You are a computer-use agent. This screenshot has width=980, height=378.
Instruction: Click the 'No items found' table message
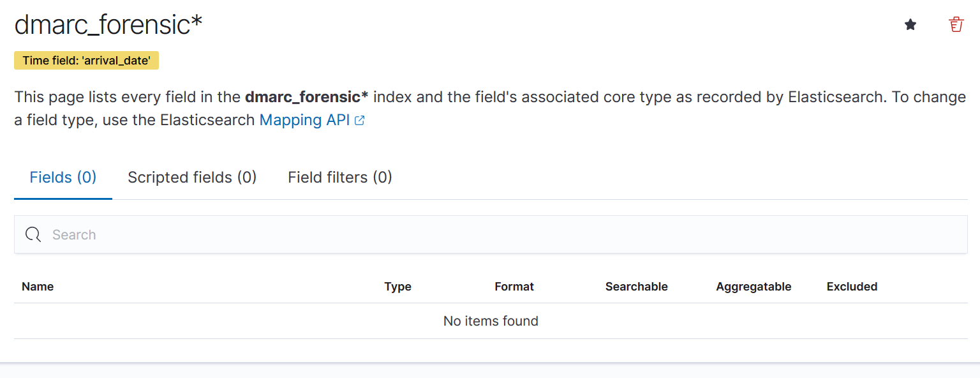[x=491, y=321]
